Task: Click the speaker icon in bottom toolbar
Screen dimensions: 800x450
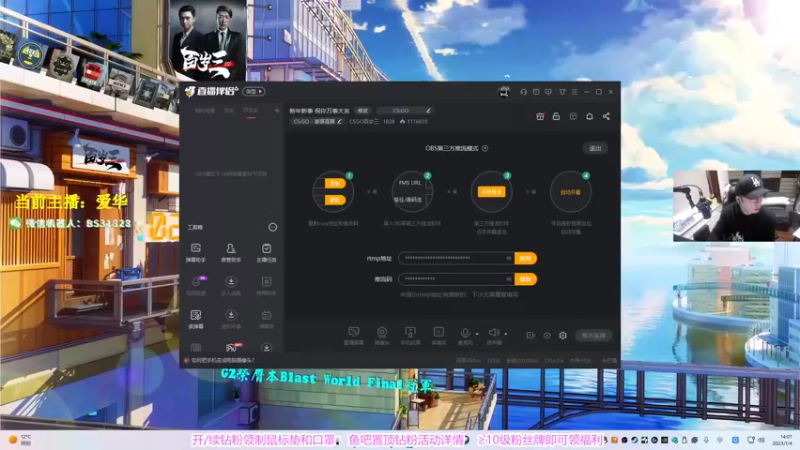Action: point(494,335)
